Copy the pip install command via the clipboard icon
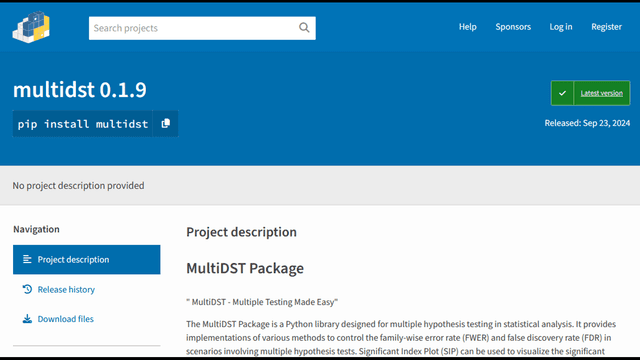The height and width of the screenshot is (360, 640). (x=166, y=124)
